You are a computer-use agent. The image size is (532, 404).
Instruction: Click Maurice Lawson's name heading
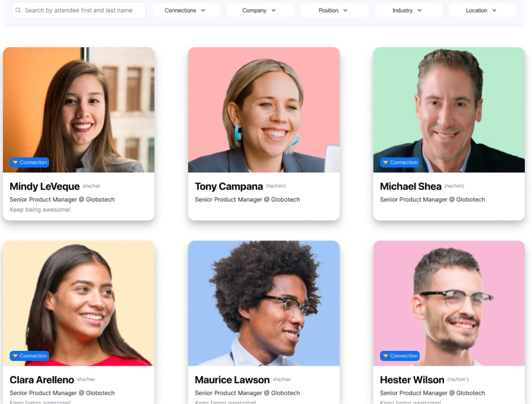(232, 380)
